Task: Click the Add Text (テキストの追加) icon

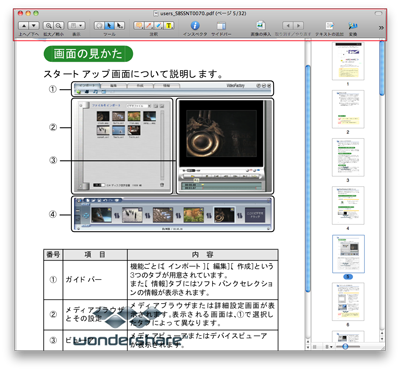Action: [x=329, y=26]
